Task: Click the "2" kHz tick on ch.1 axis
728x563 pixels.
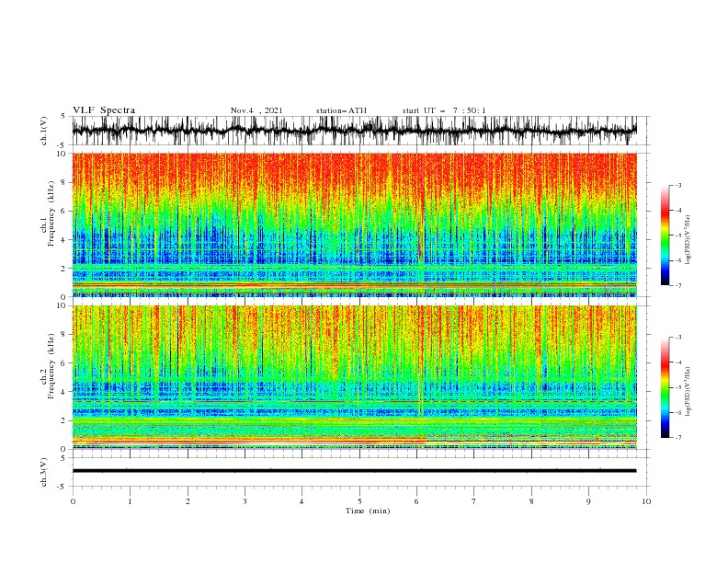Action: 64,269
